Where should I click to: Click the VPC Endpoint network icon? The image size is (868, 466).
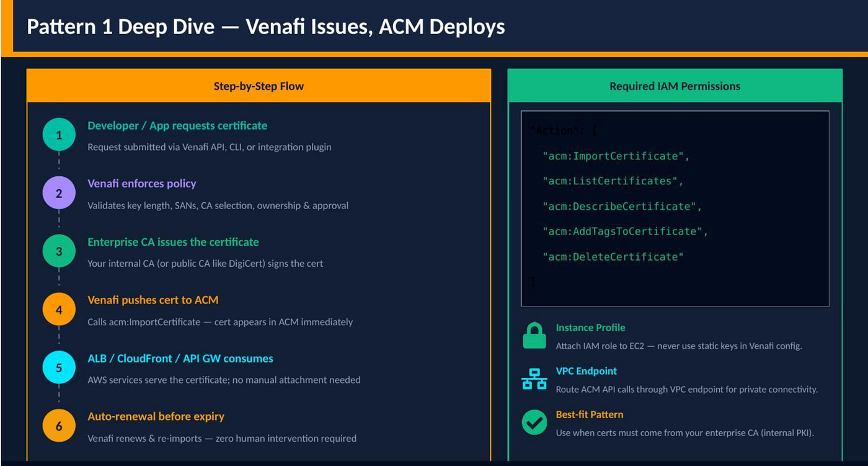click(534, 379)
